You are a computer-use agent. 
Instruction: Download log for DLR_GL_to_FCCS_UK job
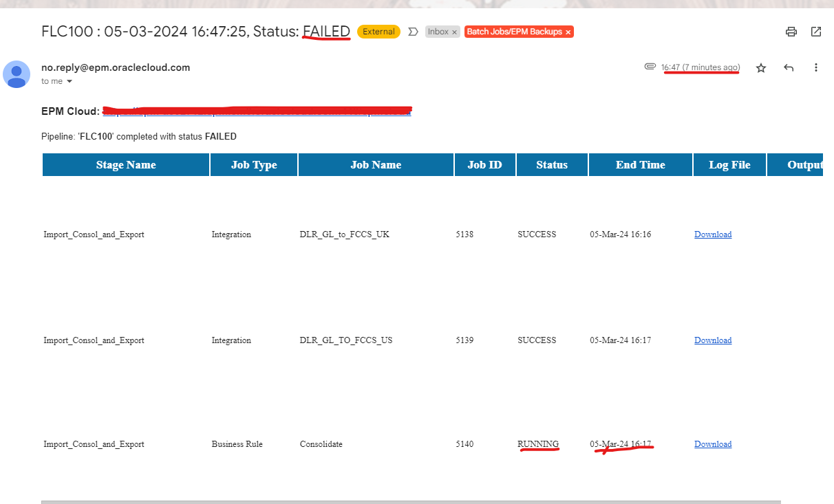713,234
